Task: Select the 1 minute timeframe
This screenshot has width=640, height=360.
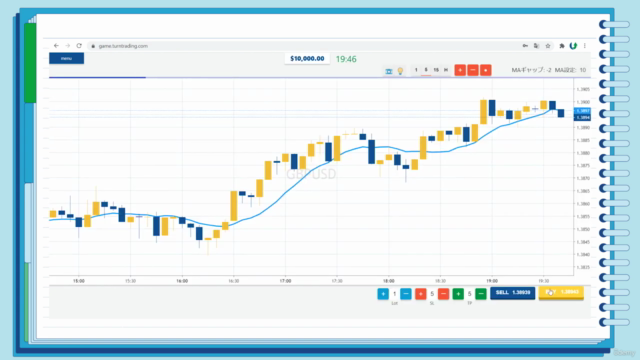Action: 416,70
